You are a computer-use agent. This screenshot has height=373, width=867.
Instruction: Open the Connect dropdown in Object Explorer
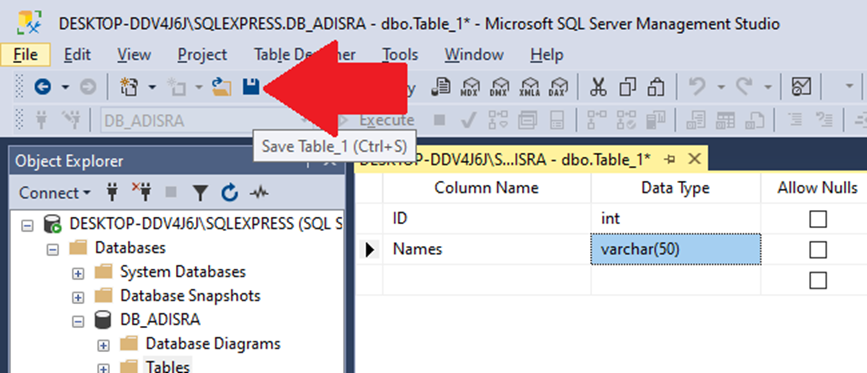pyautogui.click(x=55, y=193)
